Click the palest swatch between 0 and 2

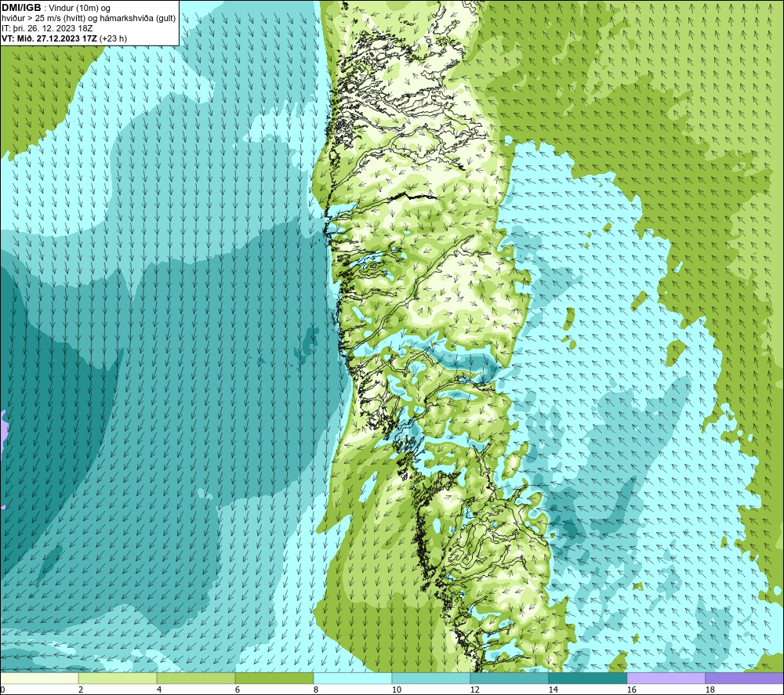39,678
